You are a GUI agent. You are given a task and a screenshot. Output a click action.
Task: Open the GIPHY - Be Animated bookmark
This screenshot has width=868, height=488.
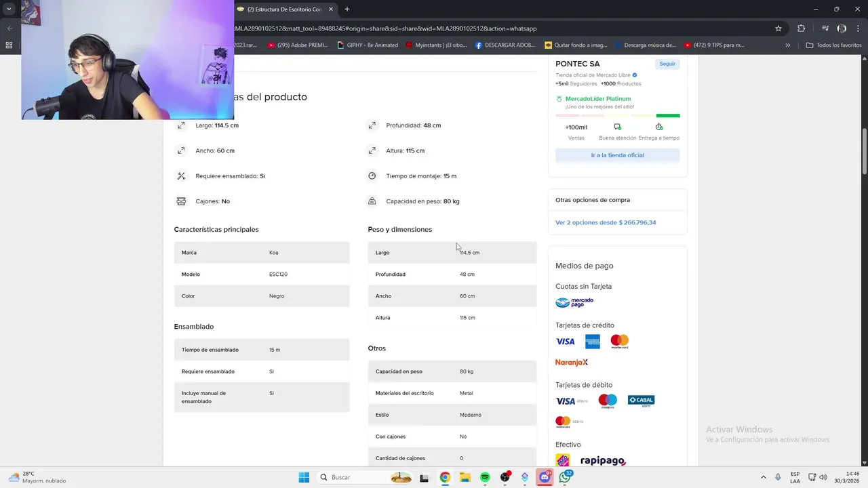(368, 45)
